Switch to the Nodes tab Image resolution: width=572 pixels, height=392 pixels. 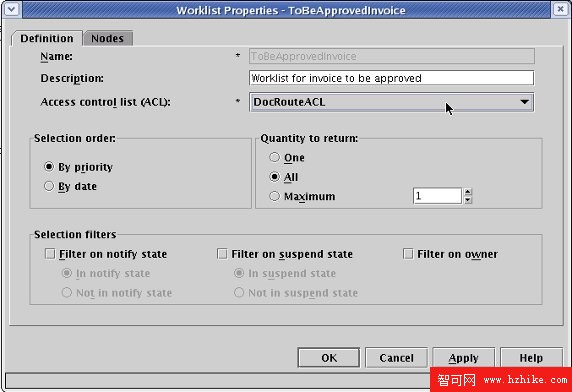(x=108, y=38)
